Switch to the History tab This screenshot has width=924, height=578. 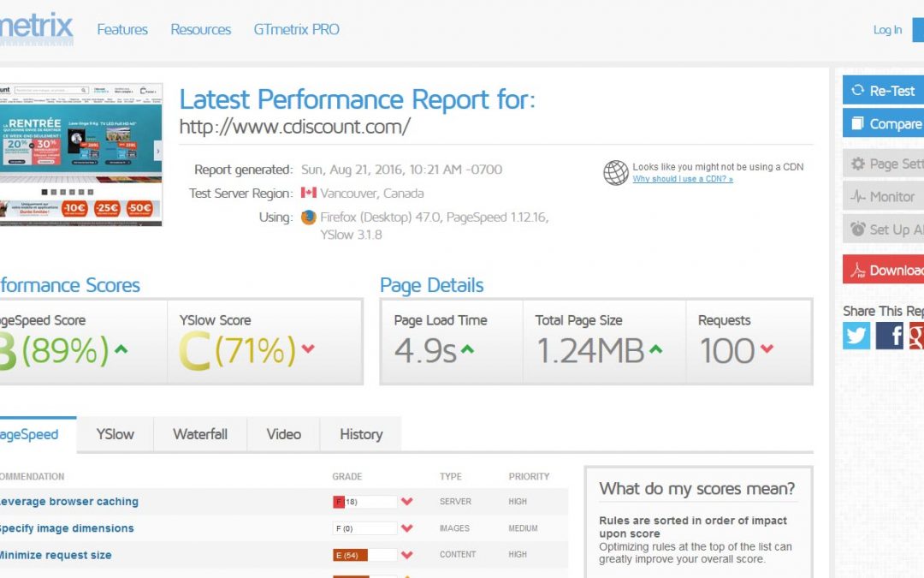(361, 435)
